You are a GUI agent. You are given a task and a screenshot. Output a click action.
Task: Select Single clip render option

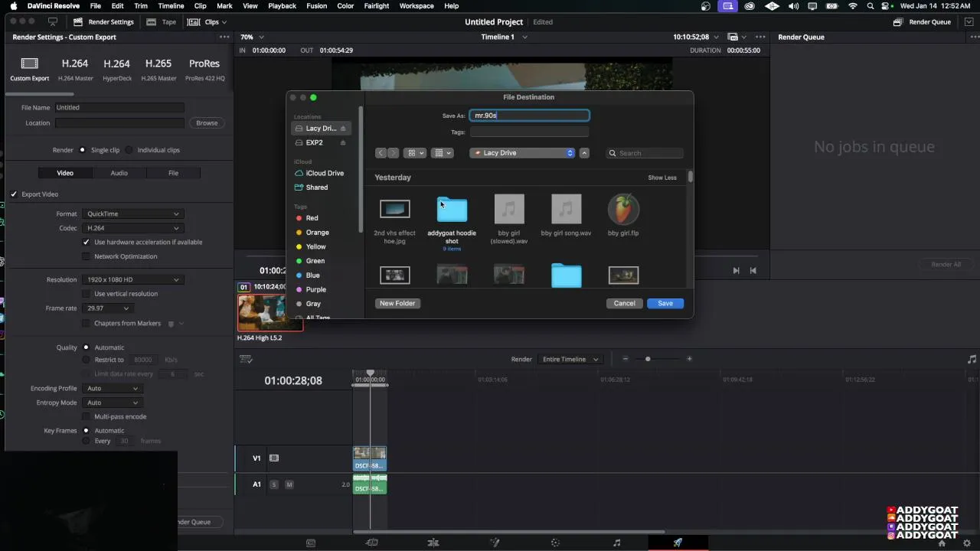click(83, 151)
